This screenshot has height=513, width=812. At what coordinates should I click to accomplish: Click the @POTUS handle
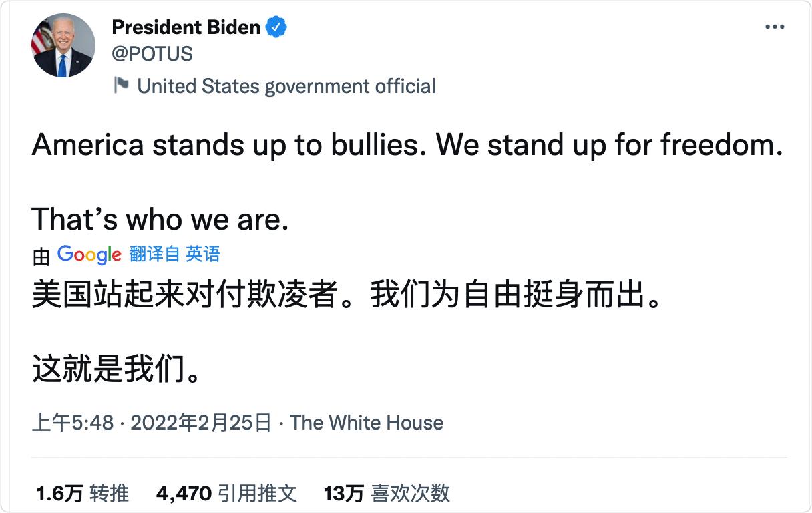coord(152,54)
